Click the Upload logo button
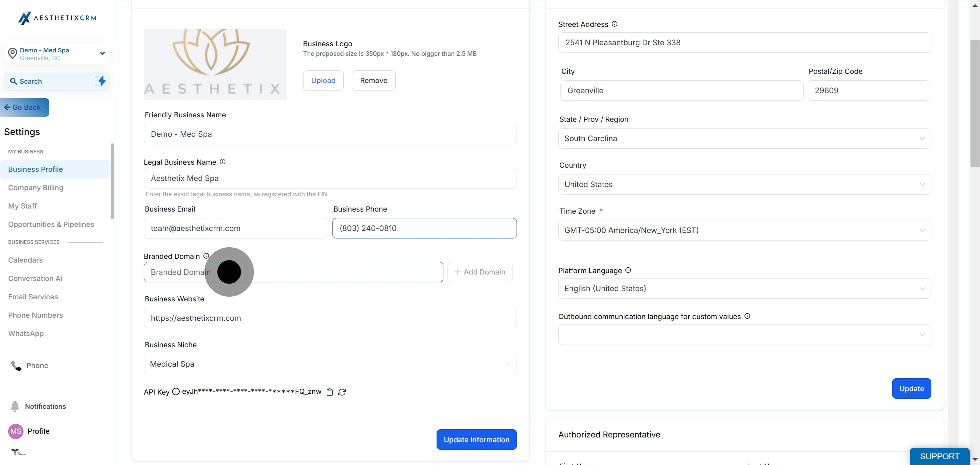The width and height of the screenshot is (980, 465). pyautogui.click(x=323, y=81)
